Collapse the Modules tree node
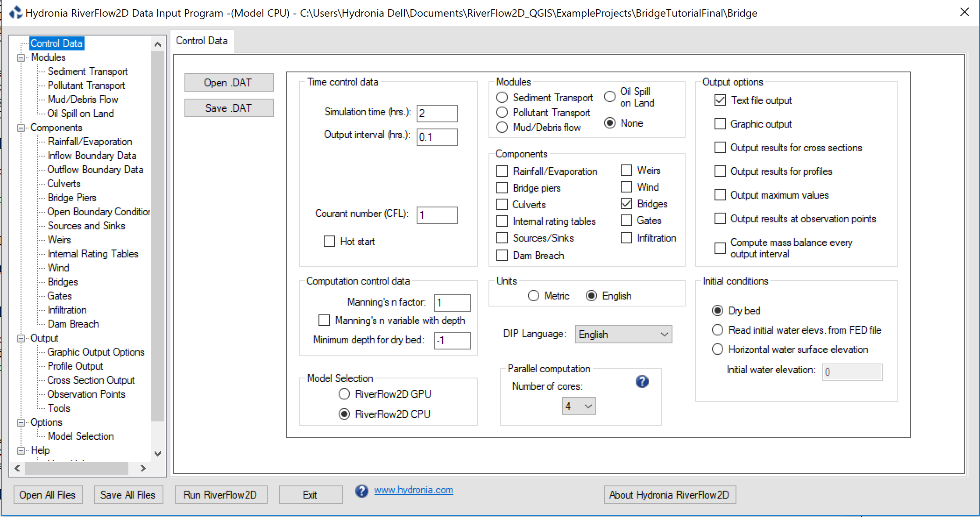The height and width of the screenshot is (517, 980). [x=21, y=57]
